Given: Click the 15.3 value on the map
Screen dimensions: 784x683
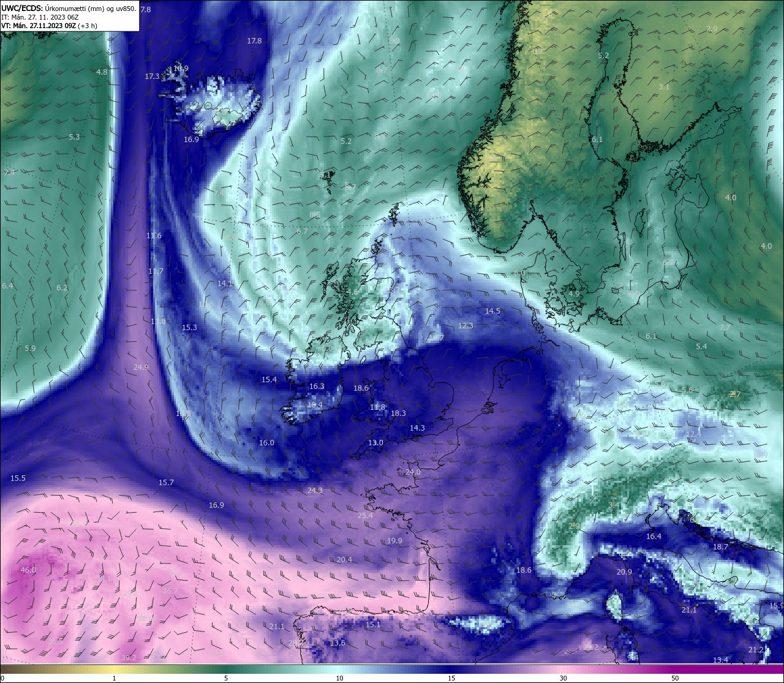Looking at the screenshot, I should click(189, 328).
